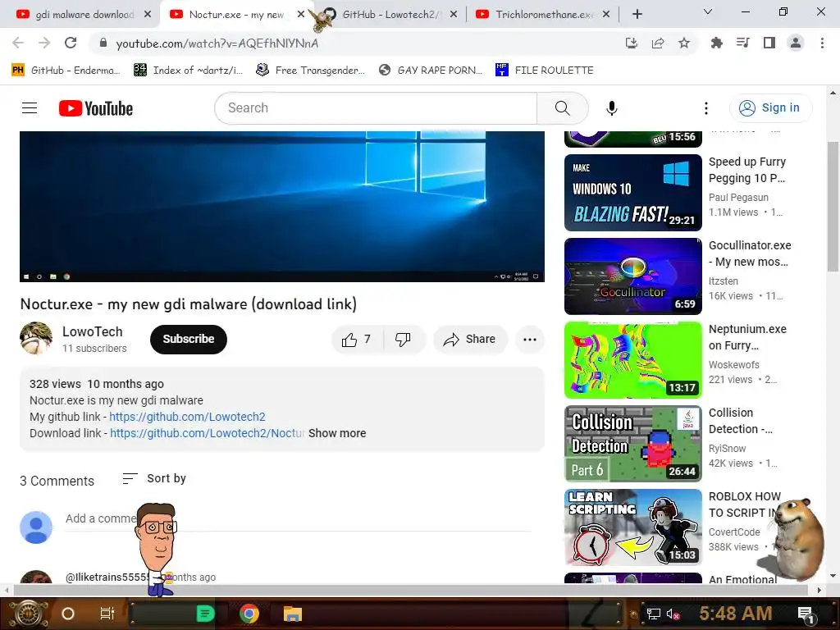
Task: Open FILE ROULETTE bookmark
Action: point(545,71)
